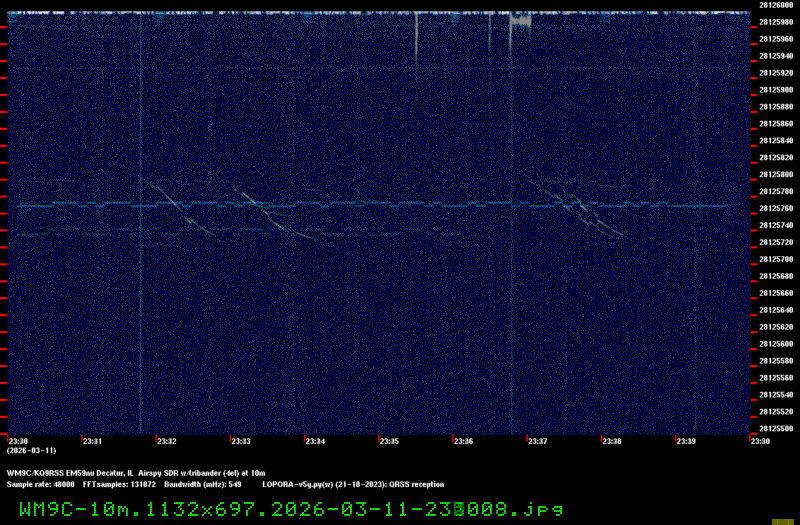Screen dimensions: 800x525
Task: Click the 28126000 frequency label
Action: 776,5
